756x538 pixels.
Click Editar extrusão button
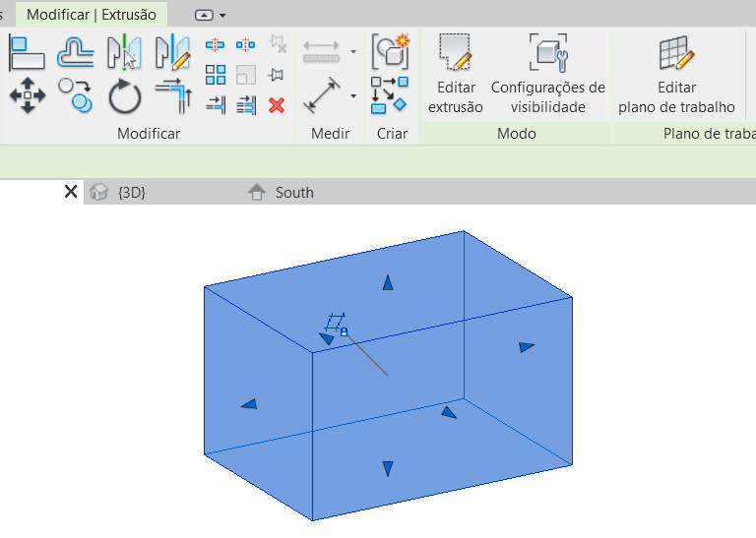[455, 74]
